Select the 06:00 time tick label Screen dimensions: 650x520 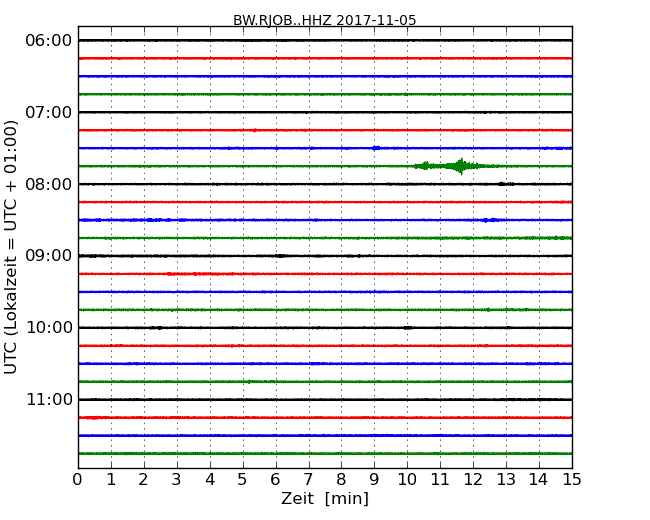click(x=49, y=41)
